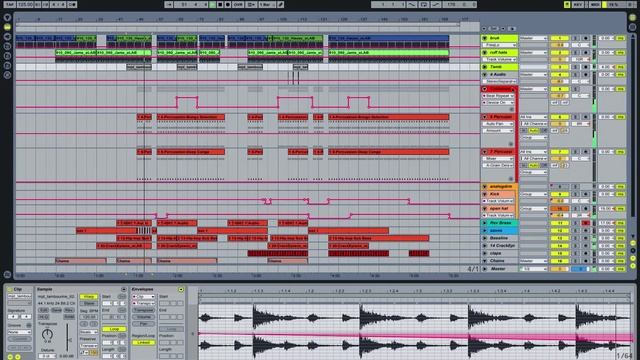
Task: Click the Linked button in Envelopes box
Action: [143, 343]
